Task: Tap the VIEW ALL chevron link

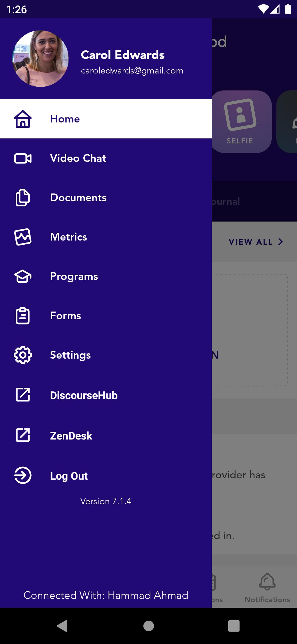Action: click(256, 242)
